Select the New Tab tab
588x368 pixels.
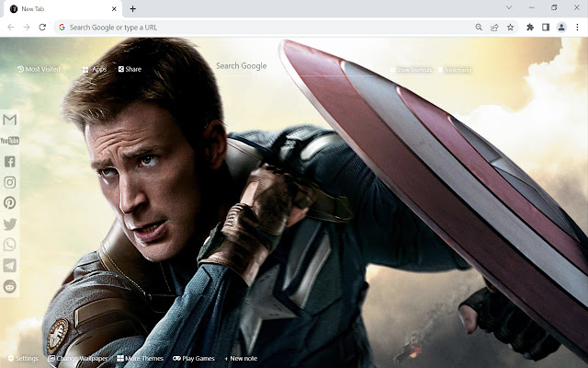pyautogui.click(x=63, y=8)
